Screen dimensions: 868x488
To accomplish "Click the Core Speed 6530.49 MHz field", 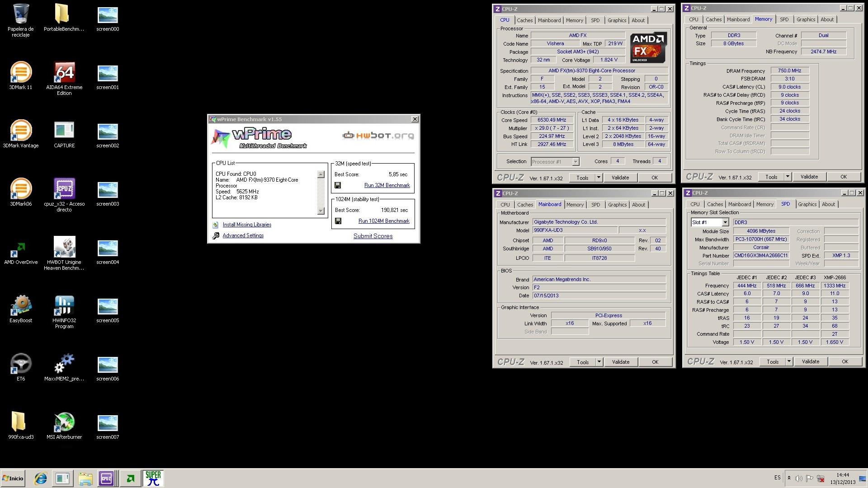I will tap(552, 120).
